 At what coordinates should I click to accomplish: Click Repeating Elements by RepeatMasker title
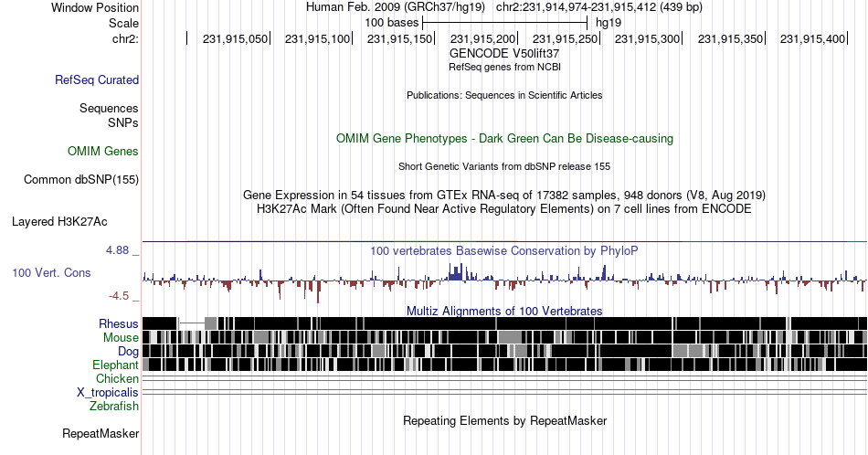(504, 420)
